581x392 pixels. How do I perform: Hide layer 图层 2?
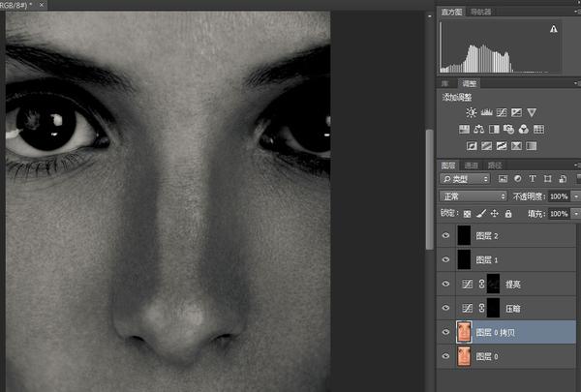pos(445,235)
